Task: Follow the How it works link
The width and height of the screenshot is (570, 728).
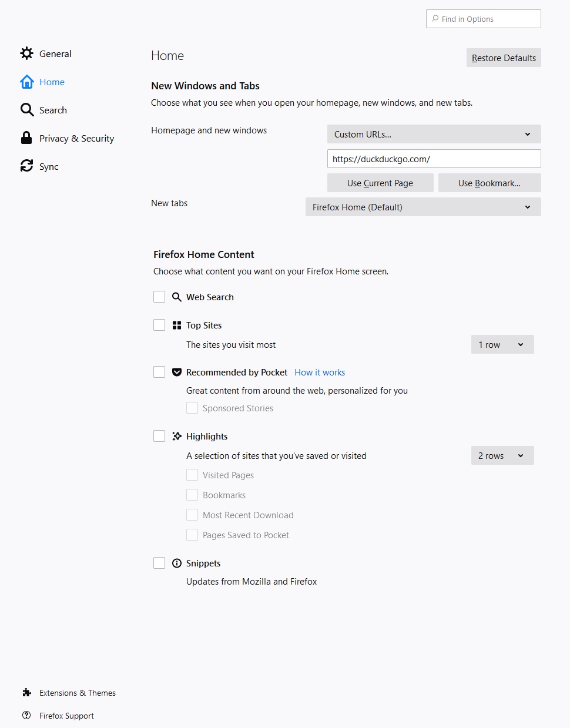Action: (x=320, y=373)
